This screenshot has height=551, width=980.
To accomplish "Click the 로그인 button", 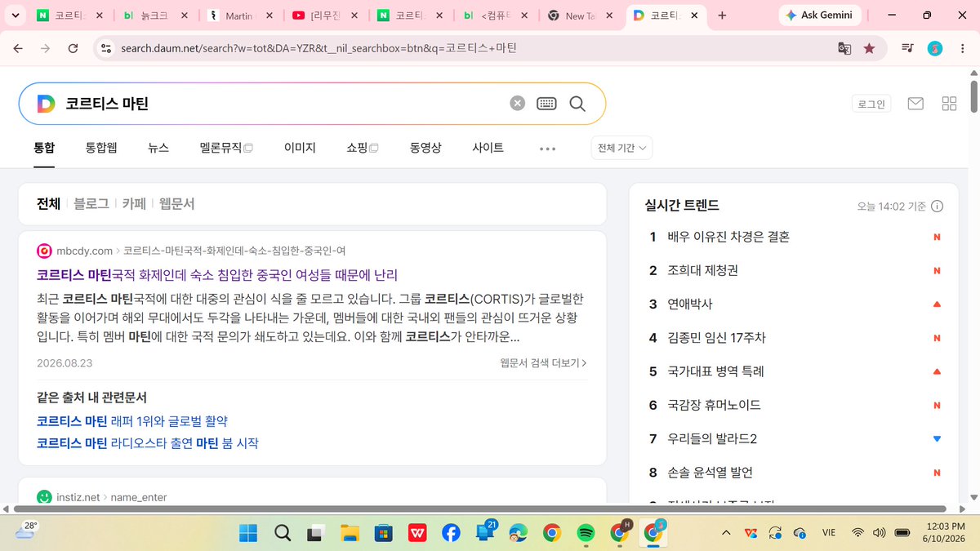I will (x=871, y=104).
